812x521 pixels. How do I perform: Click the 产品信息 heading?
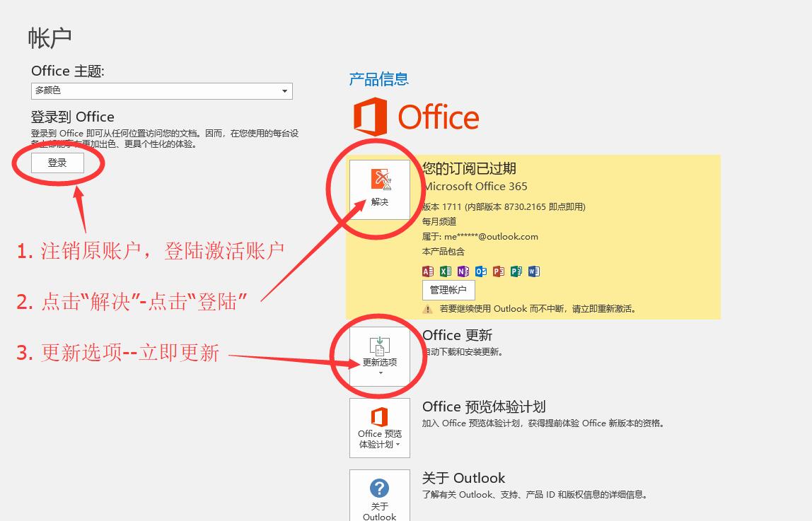[x=379, y=79]
